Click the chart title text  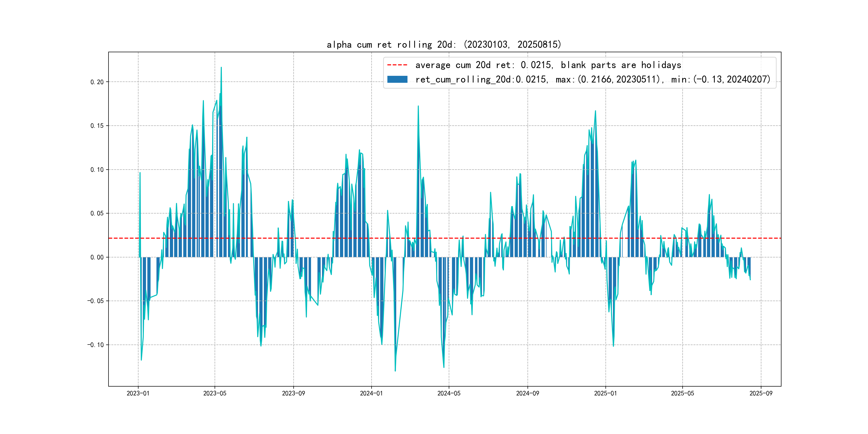pos(444,44)
